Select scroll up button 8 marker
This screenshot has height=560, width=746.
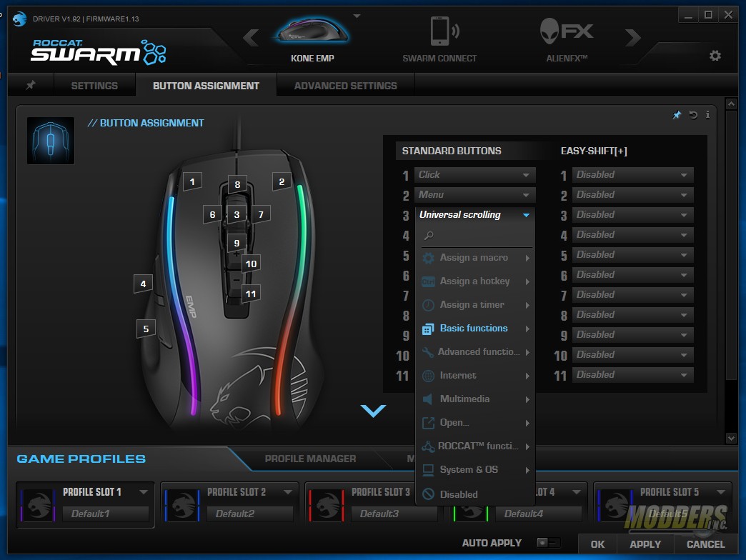(x=237, y=184)
